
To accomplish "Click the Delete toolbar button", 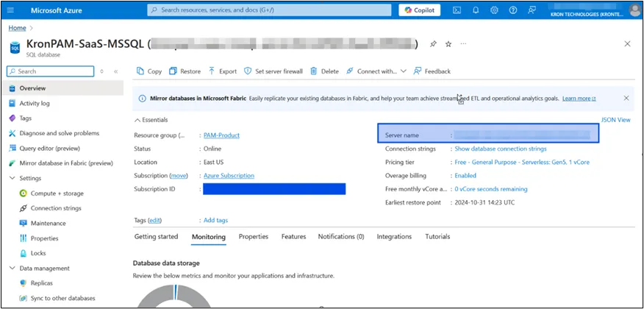I will pos(324,71).
